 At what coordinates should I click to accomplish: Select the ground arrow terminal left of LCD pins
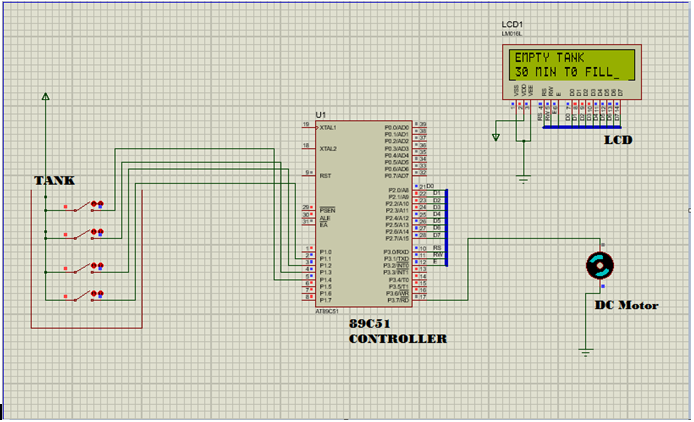point(496,137)
